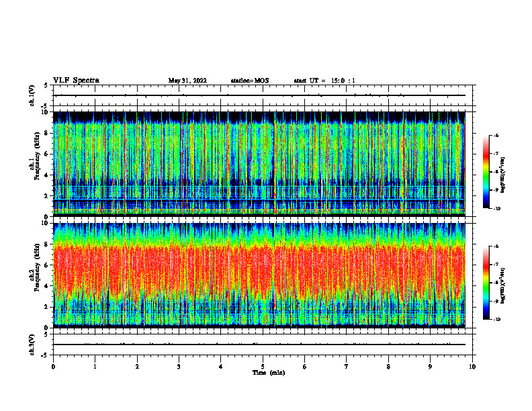Click the ch.1 frequency tick label '6'
The height and width of the screenshot is (411, 532).
(47, 154)
